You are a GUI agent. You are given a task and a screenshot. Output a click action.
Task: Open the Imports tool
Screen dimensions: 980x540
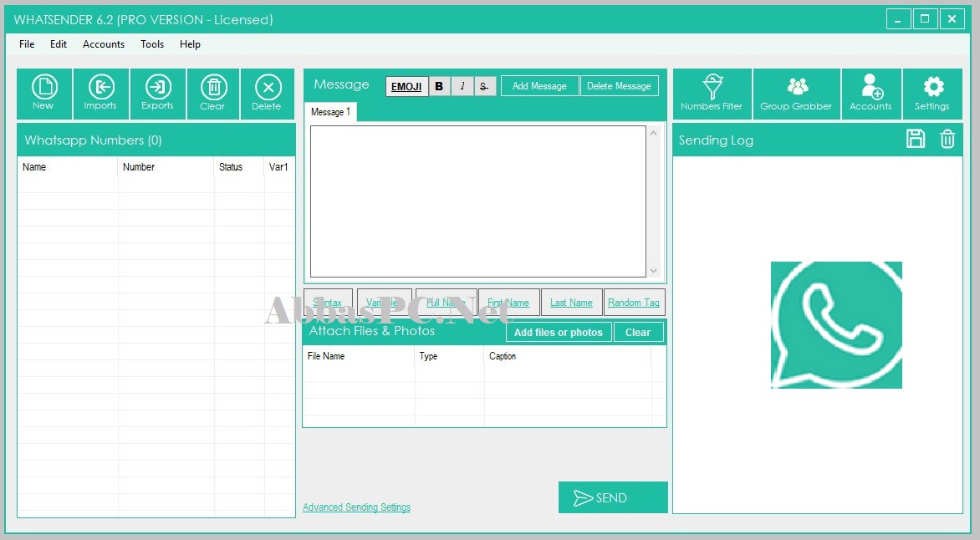[x=100, y=94]
